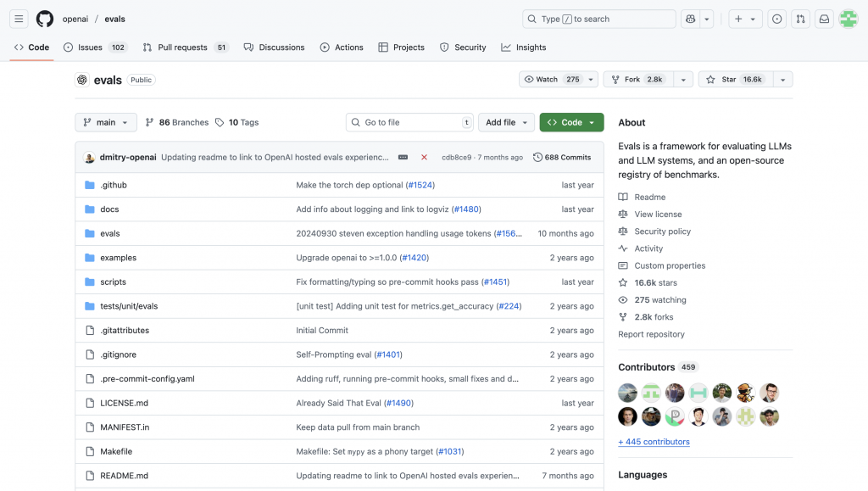Open the pull requests icon in header
The image size is (868, 491).
(800, 19)
